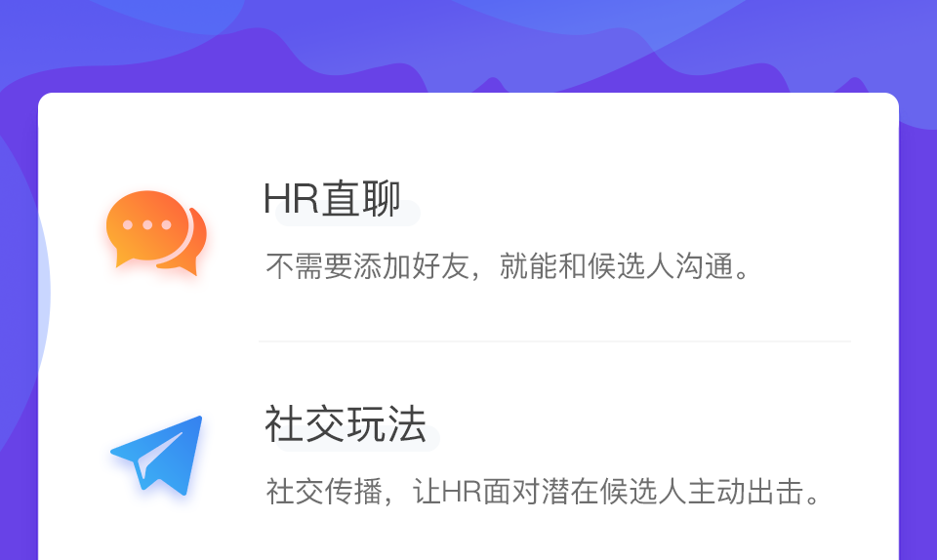
Task: Click the orange chat bubbles icon
Action: click(x=156, y=232)
